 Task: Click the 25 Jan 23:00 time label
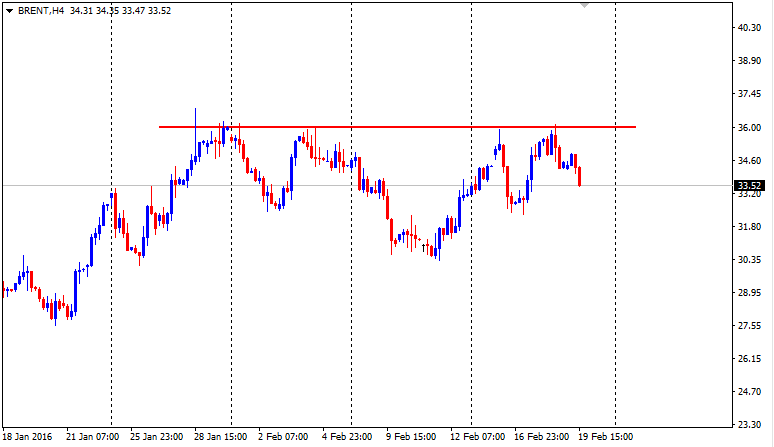(x=156, y=437)
